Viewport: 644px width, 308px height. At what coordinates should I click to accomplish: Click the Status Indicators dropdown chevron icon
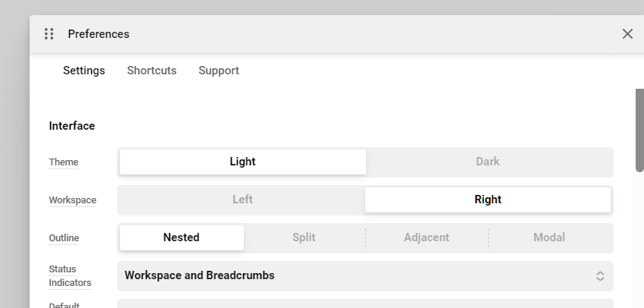point(600,276)
